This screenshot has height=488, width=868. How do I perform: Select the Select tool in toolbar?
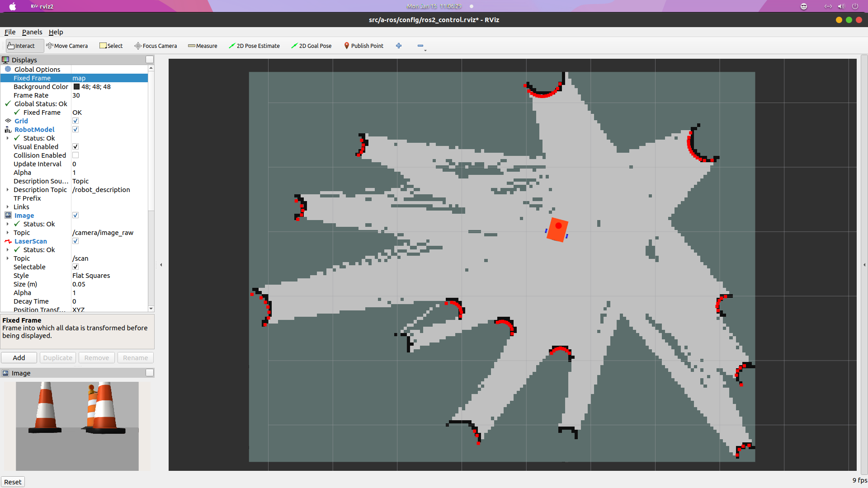point(110,45)
